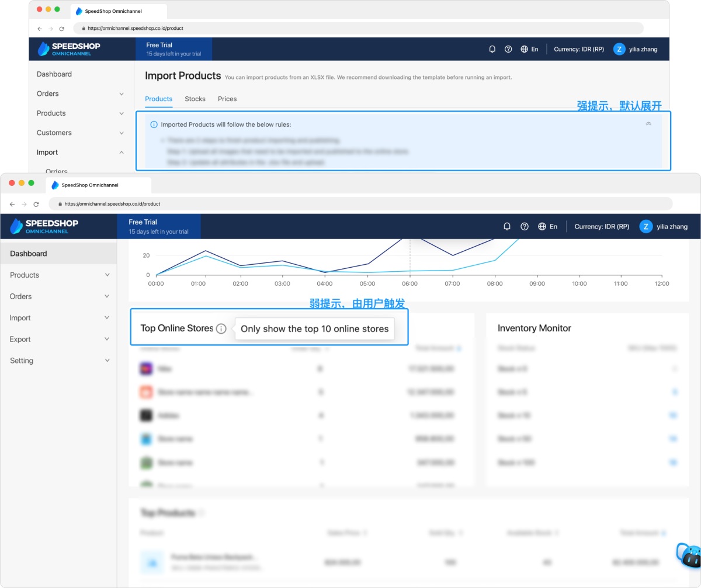Click Currency: IDR (RP) in the lower header
This screenshot has height=588, width=701.
pos(602,226)
